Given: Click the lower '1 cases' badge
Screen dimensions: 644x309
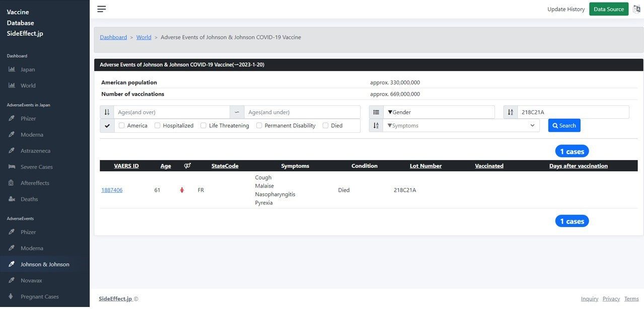Looking at the screenshot, I should pyautogui.click(x=572, y=221).
